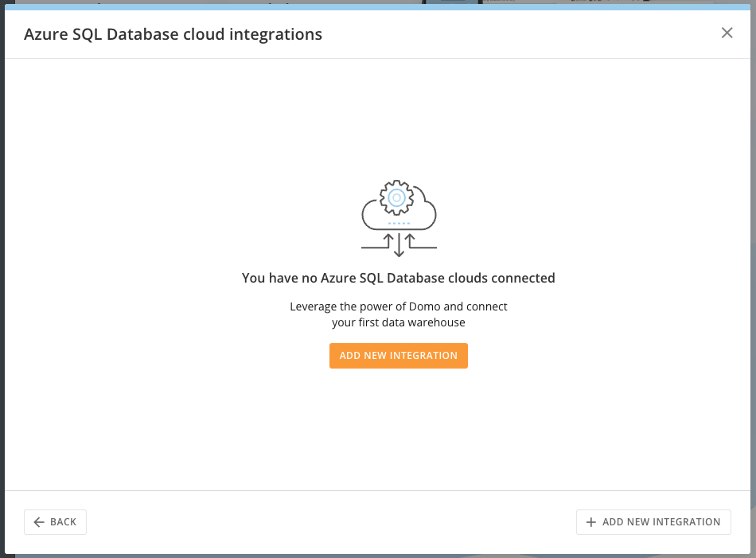Click the outlined ADD NEW INTEGRATION footer button

(x=653, y=522)
